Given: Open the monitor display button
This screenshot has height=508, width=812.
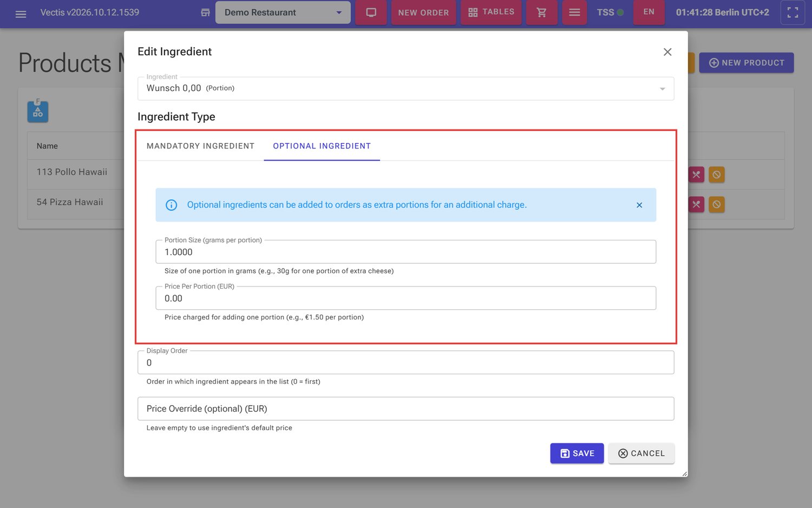Looking at the screenshot, I should [371, 12].
